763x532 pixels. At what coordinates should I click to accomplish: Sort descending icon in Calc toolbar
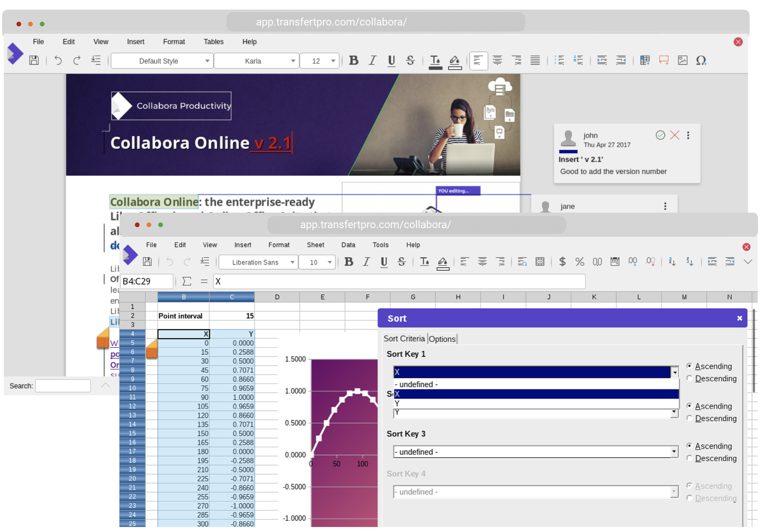690,262
